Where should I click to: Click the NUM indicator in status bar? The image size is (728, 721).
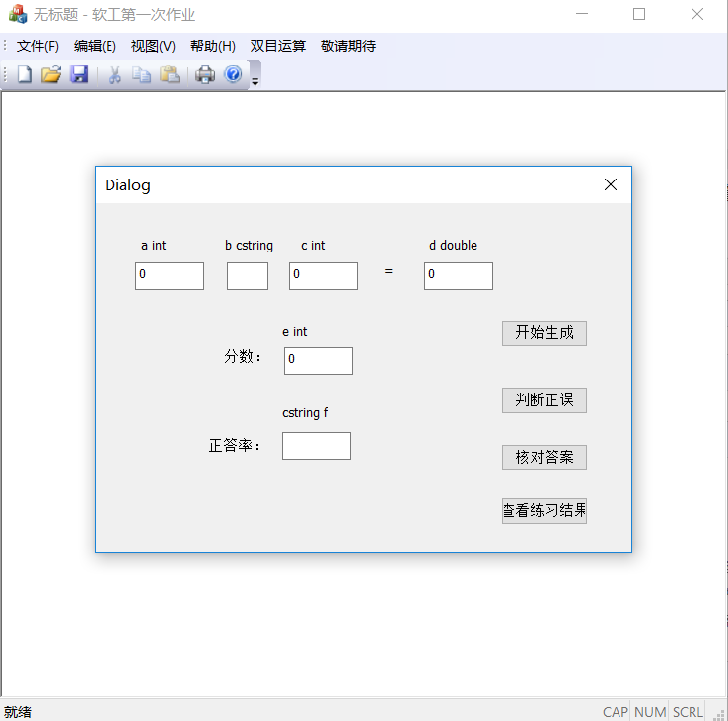650,712
